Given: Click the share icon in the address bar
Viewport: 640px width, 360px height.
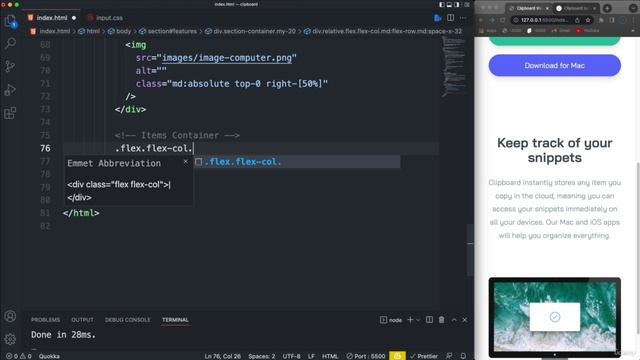Looking at the screenshot, I should pyautogui.click(x=578, y=20).
